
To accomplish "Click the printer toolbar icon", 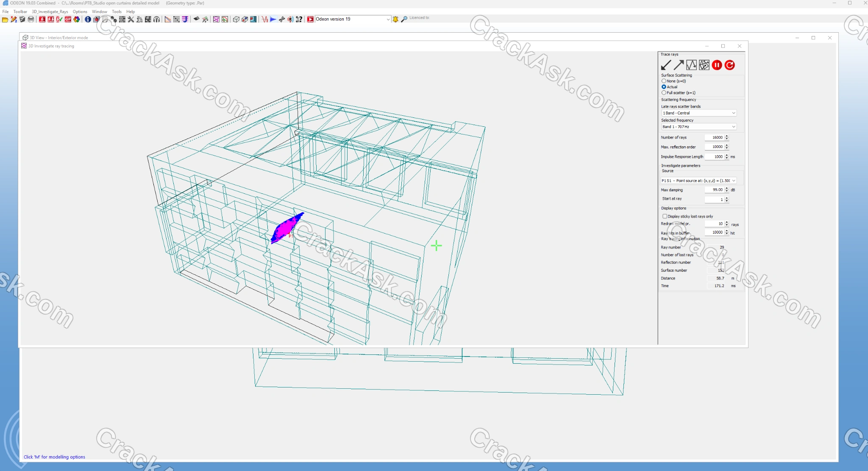I will [31, 20].
